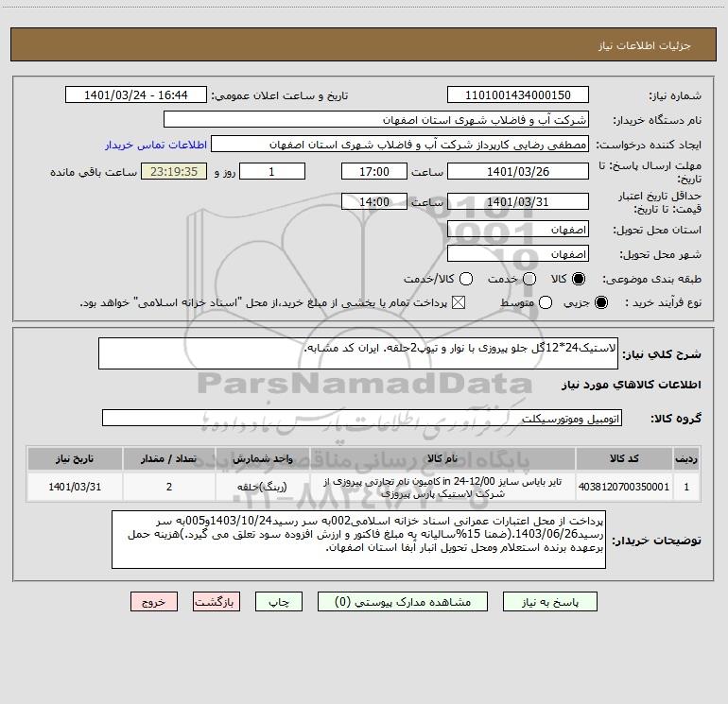Click the price validity date 1401/03/31
The height and width of the screenshot is (704, 728).
tap(518, 202)
